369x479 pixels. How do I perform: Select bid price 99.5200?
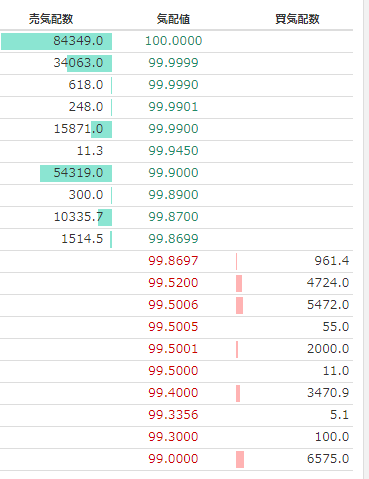[174, 283]
